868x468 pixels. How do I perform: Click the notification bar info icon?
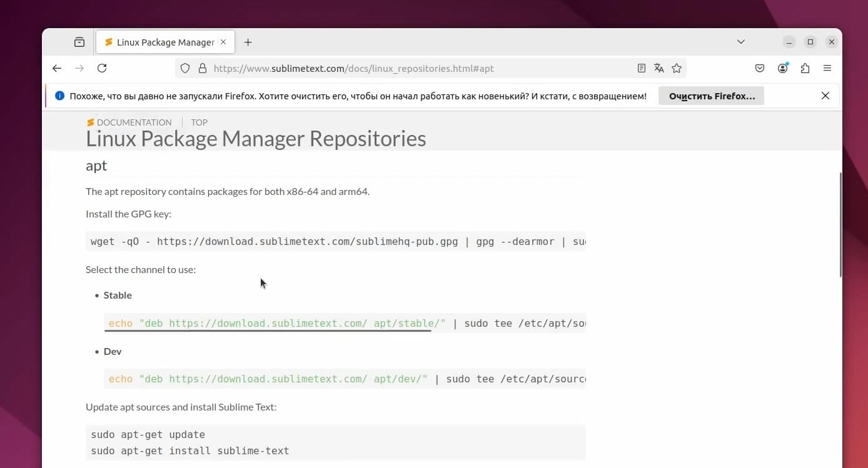tap(60, 96)
